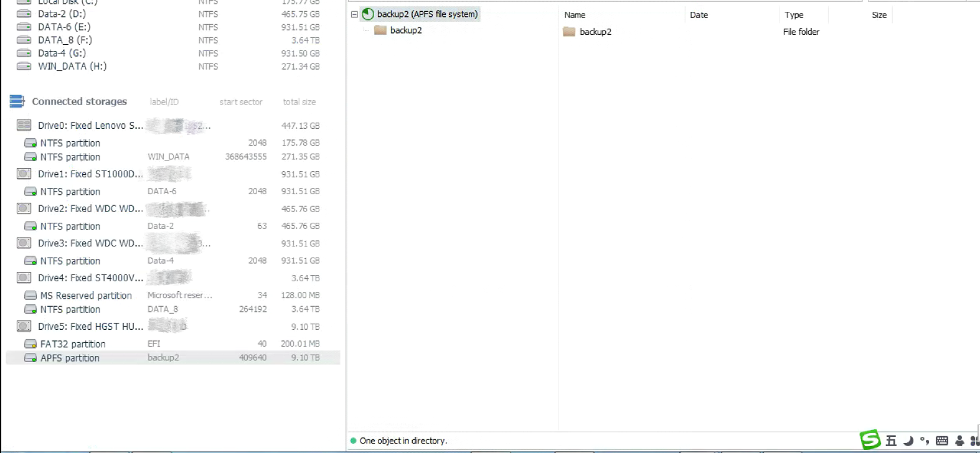Sort by the Name column header
The width and height of the screenshot is (980, 453).
tap(575, 15)
